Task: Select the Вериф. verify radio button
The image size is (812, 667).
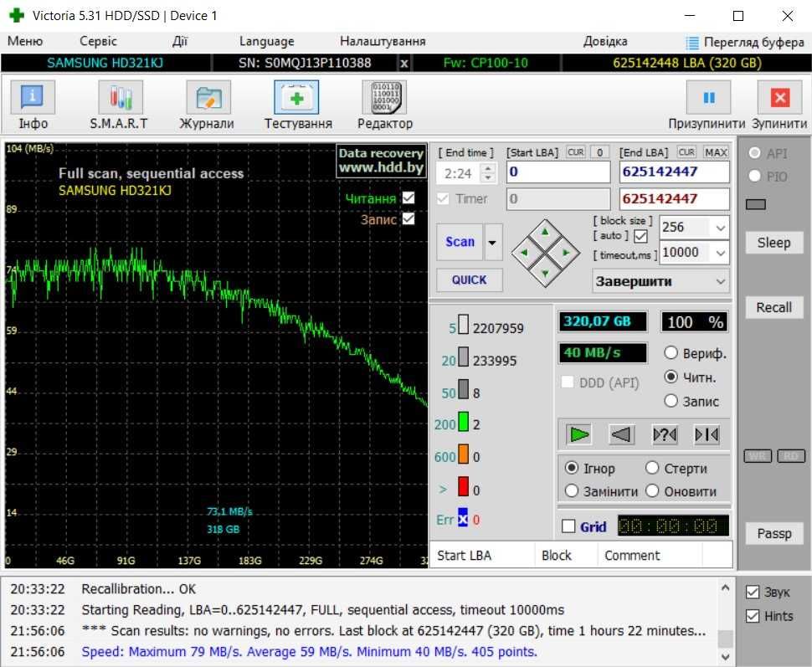Action: tap(671, 352)
